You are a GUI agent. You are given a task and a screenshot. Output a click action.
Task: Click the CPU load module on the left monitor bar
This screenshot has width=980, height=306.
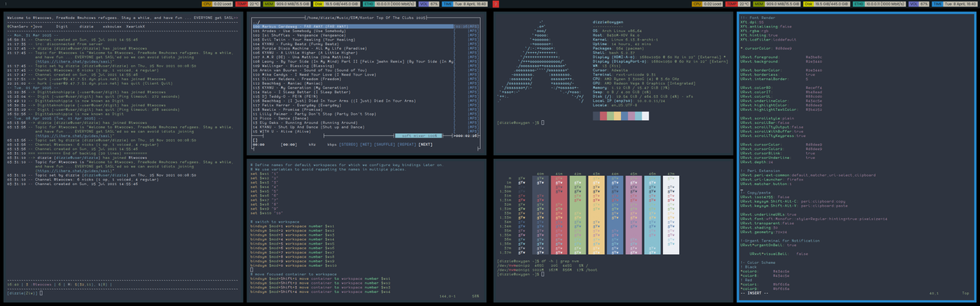tap(217, 4)
